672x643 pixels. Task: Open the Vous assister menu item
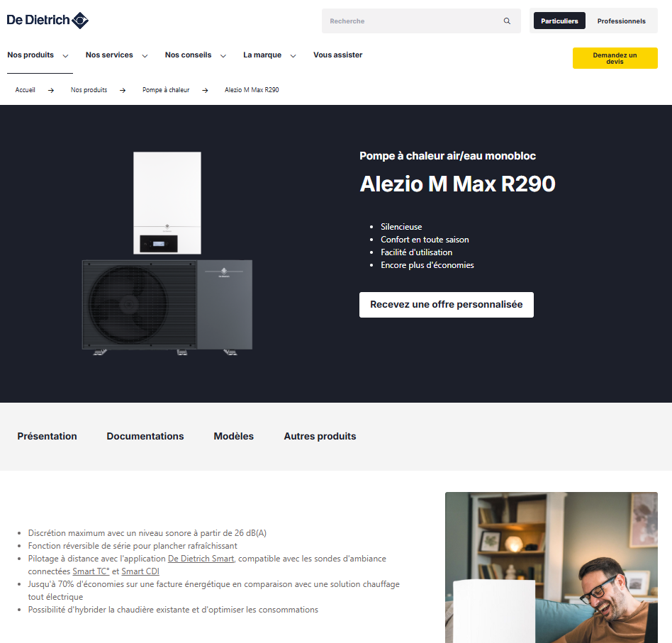337,55
